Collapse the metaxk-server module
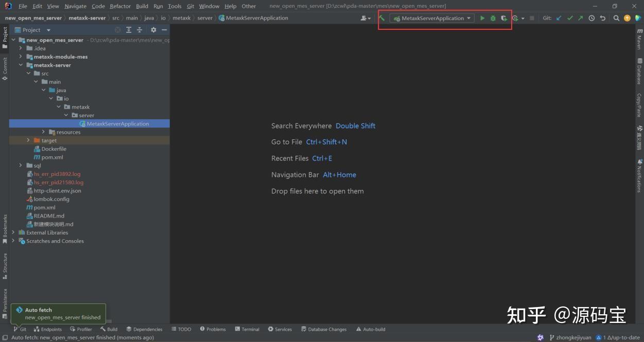 coord(21,65)
